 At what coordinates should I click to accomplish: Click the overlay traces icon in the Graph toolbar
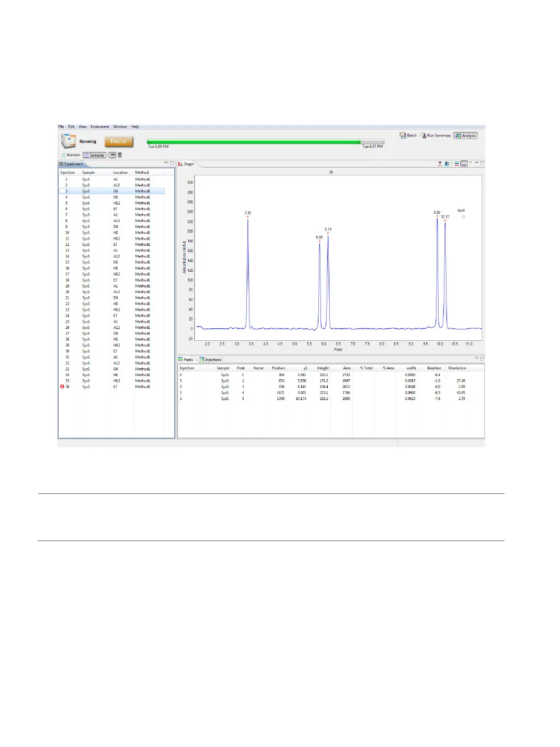tap(464, 163)
